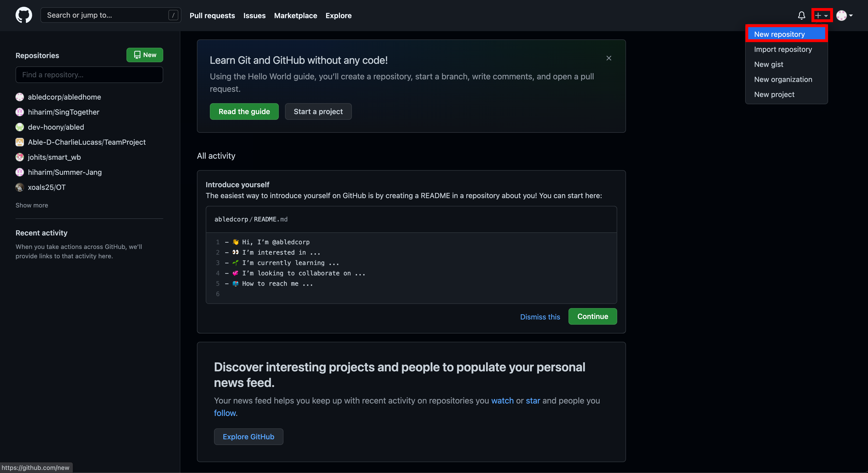Focus the Find a repository field
Image resolution: width=868 pixels, height=473 pixels.
click(x=89, y=75)
